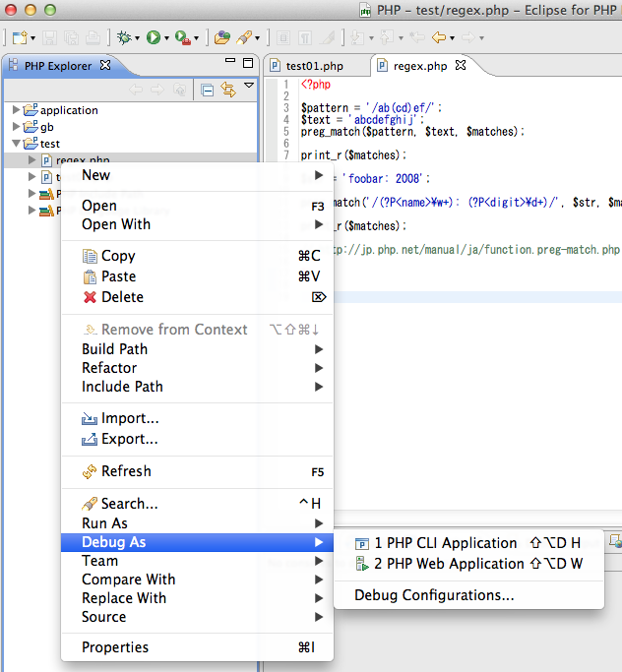The height and width of the screenshot is (672, 622).
Task: Click Toggle Mark Occurrences toolbar icon
Action: point(328,38)
